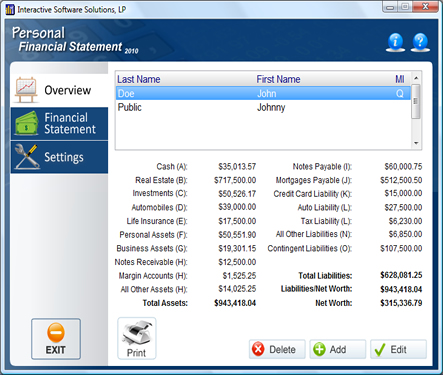The width and height of the screenshot is (443, 375).
Task: Click the blue info icon
Action: 395,43
